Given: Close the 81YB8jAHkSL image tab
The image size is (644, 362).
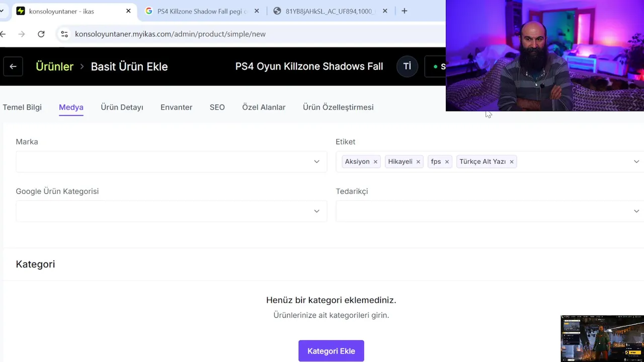Looking at the screenshot, I should point(385,11).
